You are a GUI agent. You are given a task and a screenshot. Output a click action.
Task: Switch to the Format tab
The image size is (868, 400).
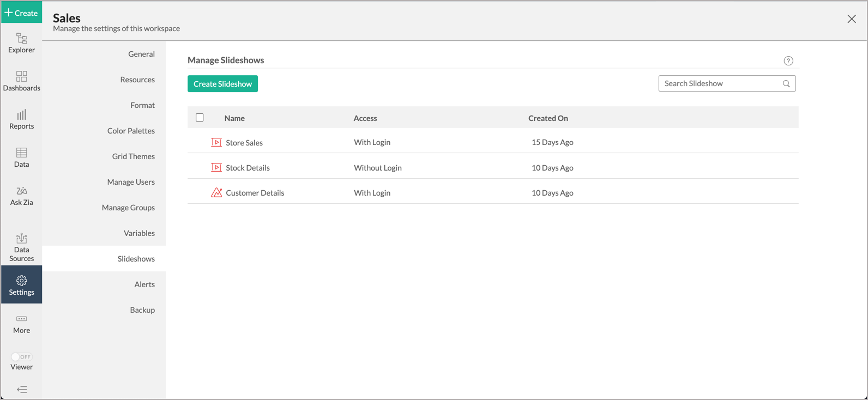(142, 105)
